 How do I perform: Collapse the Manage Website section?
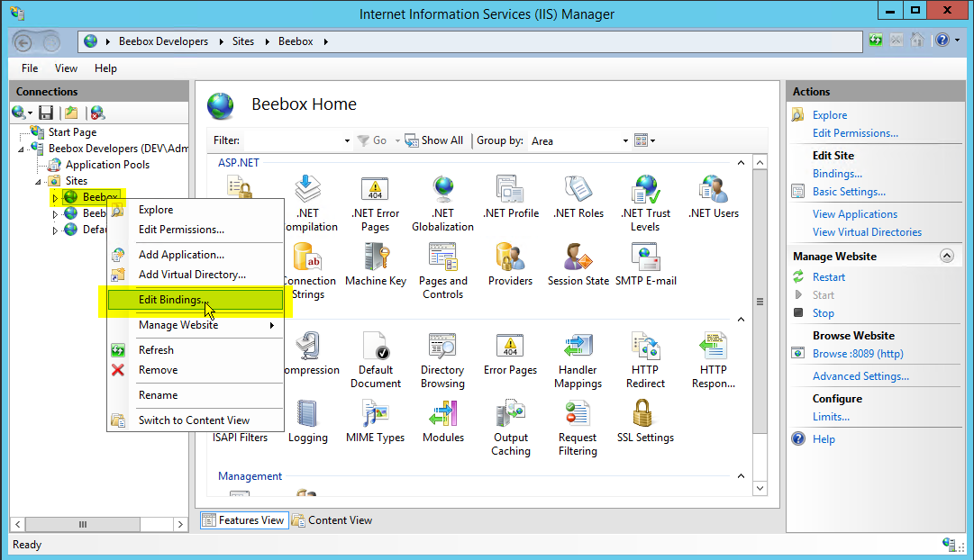pyautogui.click(x=946, y=257)
